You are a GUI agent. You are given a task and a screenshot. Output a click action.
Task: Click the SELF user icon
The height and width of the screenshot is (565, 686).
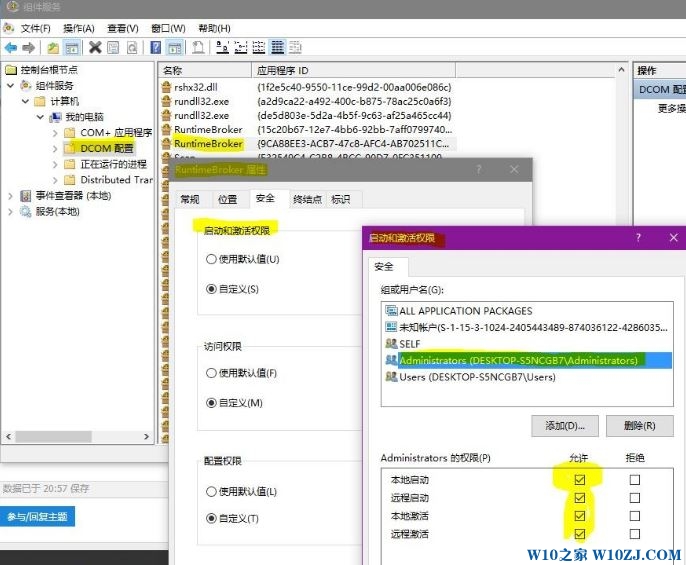(391, 344)
